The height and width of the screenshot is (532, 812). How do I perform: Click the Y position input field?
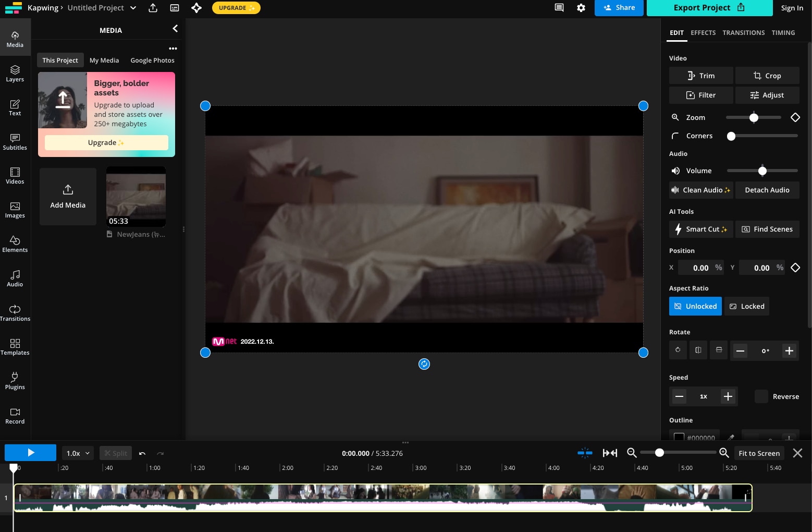click(762, 268)
